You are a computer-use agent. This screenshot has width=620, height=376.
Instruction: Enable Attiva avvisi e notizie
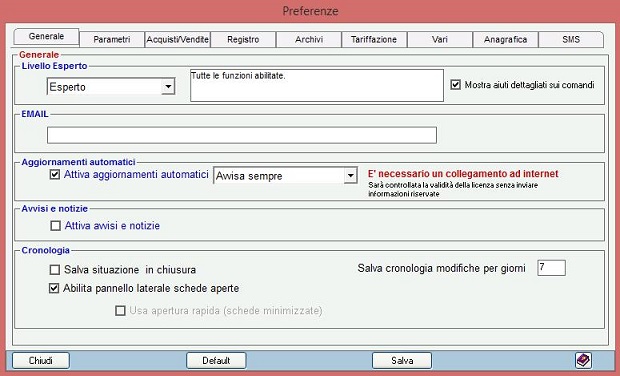55,226
